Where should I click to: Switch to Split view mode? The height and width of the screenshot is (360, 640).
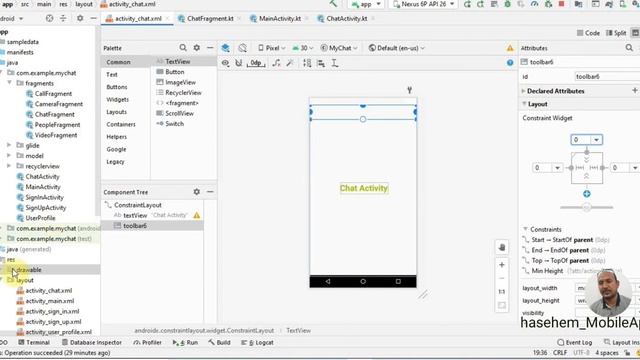pos(616,33)
